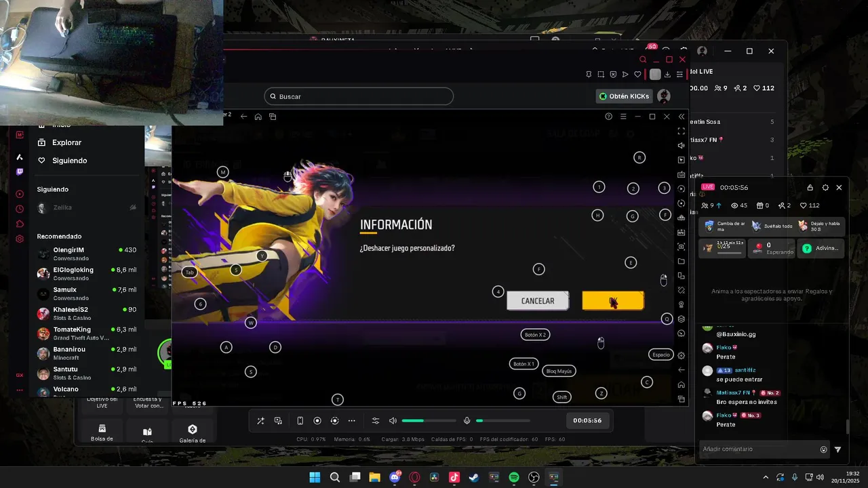Open Galería de tile in LIVE Studio
Viewport: 868px width, 488px height.
coord(193,433)
